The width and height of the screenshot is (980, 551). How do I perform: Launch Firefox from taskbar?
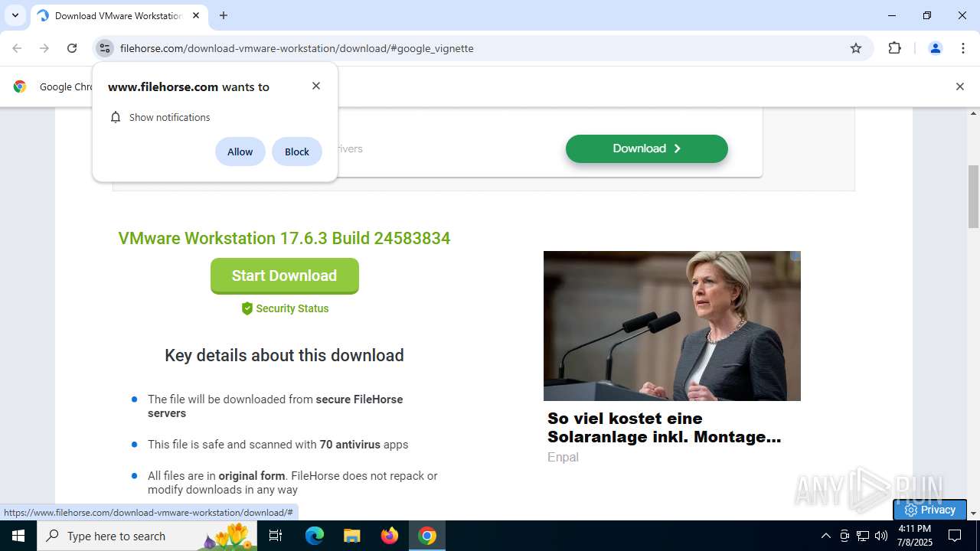[390, 536]
